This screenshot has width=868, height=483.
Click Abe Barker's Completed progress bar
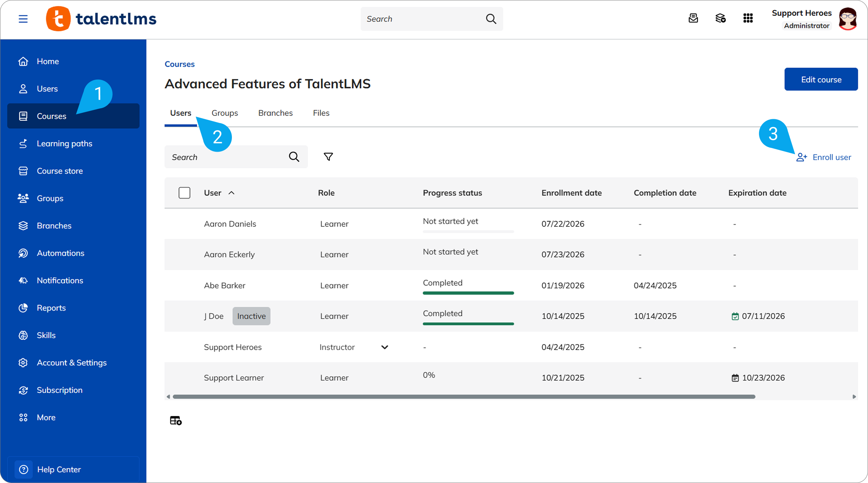click(x=468, y=293)
